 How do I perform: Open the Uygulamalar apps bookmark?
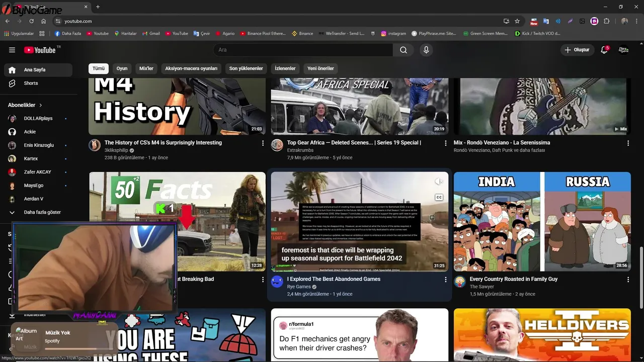point(19,34)
